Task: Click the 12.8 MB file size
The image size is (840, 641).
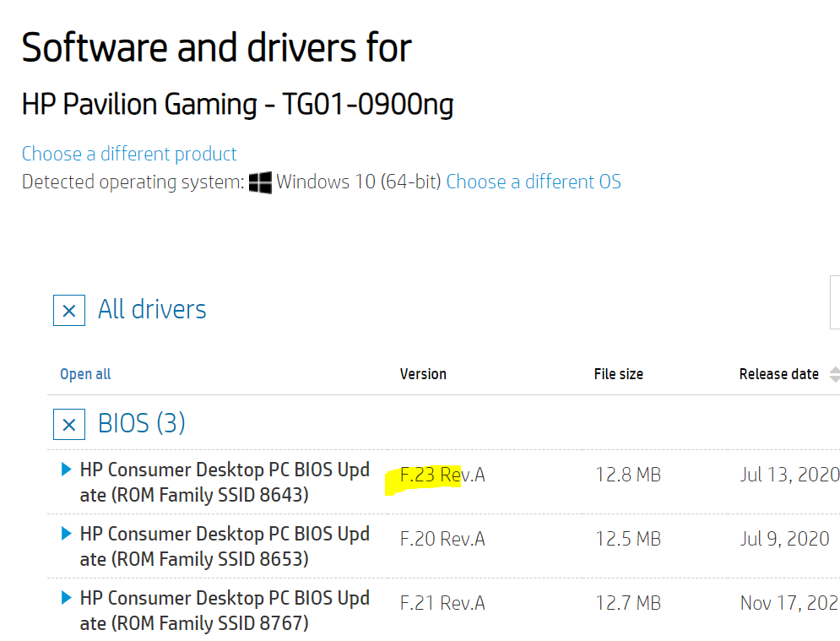Action: 629,475
